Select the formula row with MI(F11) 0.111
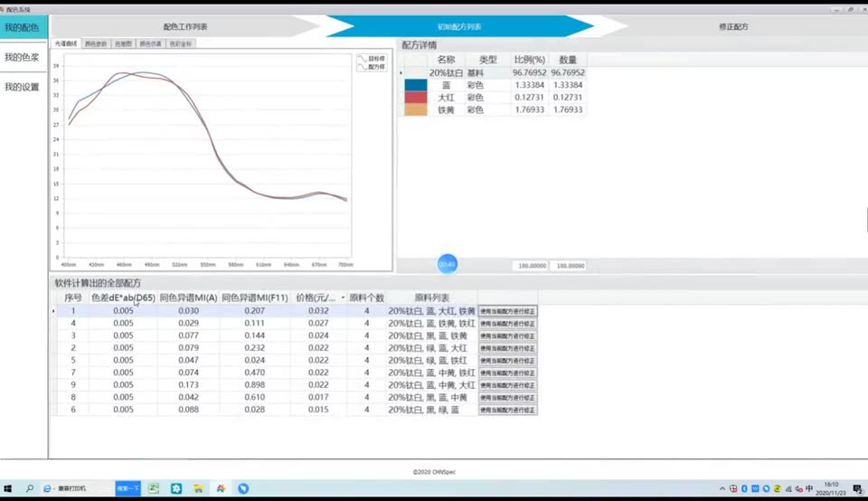Viewport: 868px width, 501px height. click(x=294, y=323)
